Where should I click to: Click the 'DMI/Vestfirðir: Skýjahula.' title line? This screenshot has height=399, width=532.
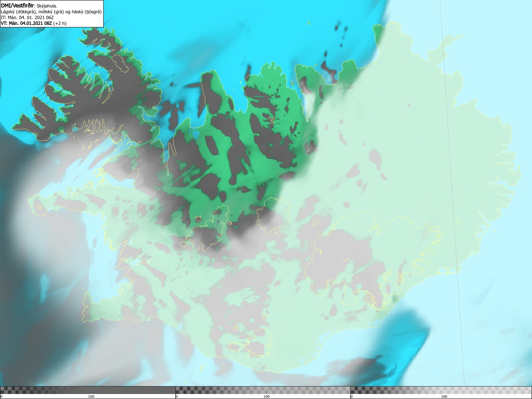pyautogui.click(x=29, y=5)
